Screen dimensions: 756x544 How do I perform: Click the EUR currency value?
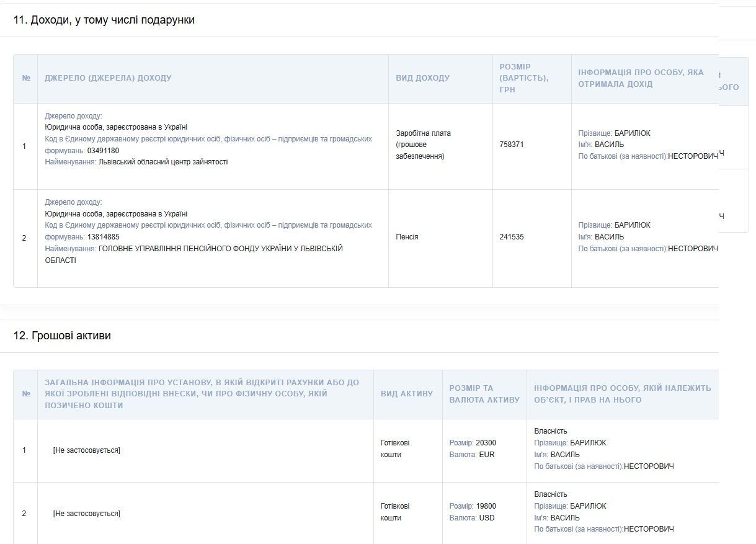(x=487, y=455)
